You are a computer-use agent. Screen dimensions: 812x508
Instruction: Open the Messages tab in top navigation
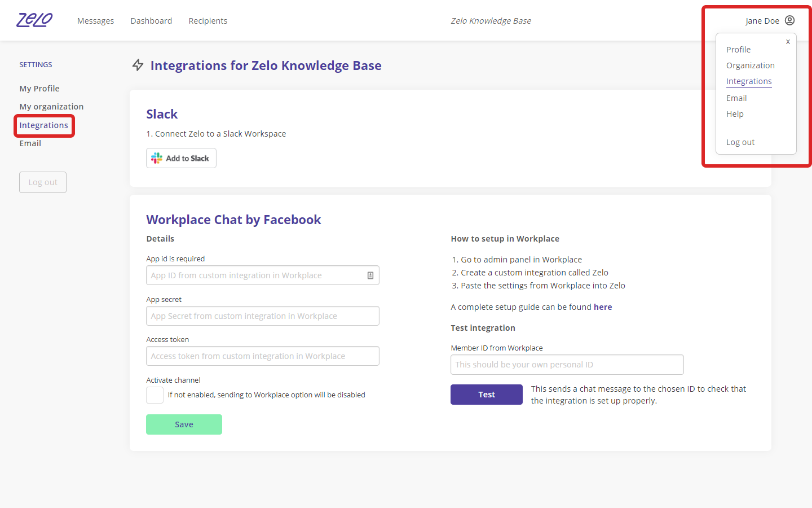(95, 21)
